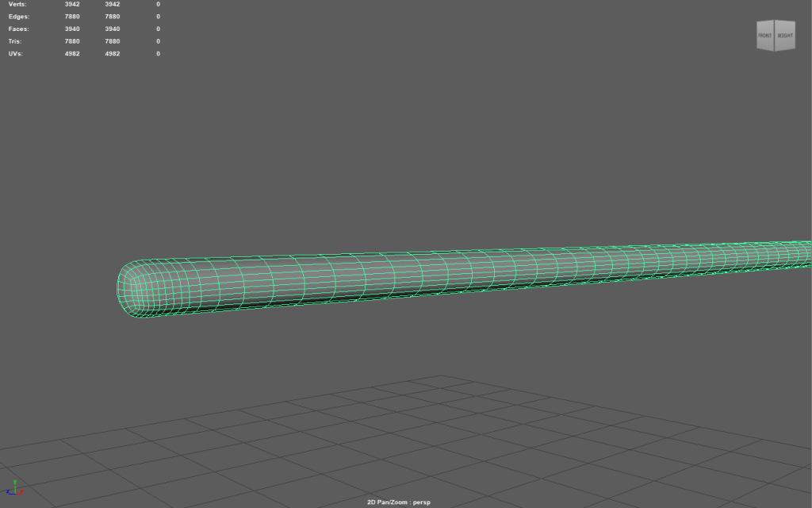
Task: Click the Edges label in the poly count HUD
Action: click(19, 17)
